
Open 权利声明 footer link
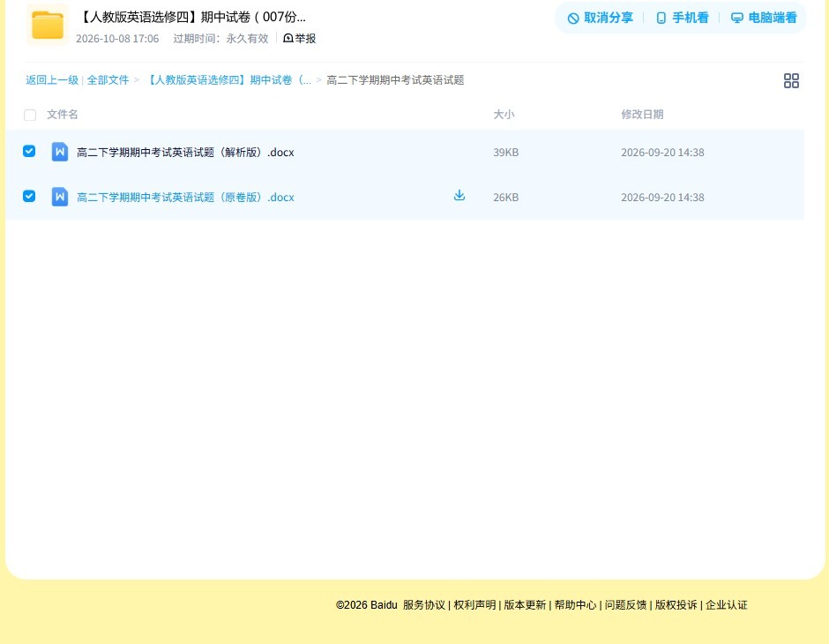(x=474, y=605)
